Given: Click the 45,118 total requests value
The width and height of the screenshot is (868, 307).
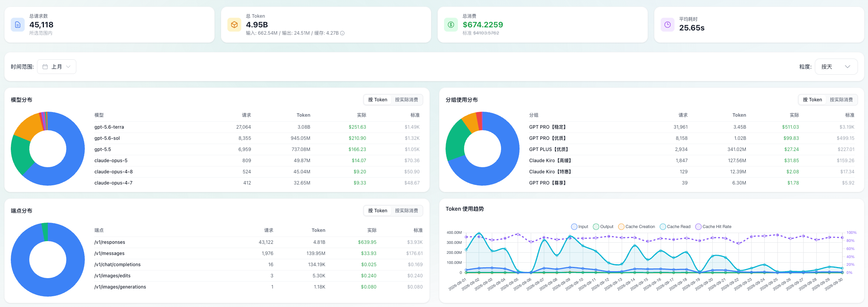Looking at the screenshot, I should 41,25.
